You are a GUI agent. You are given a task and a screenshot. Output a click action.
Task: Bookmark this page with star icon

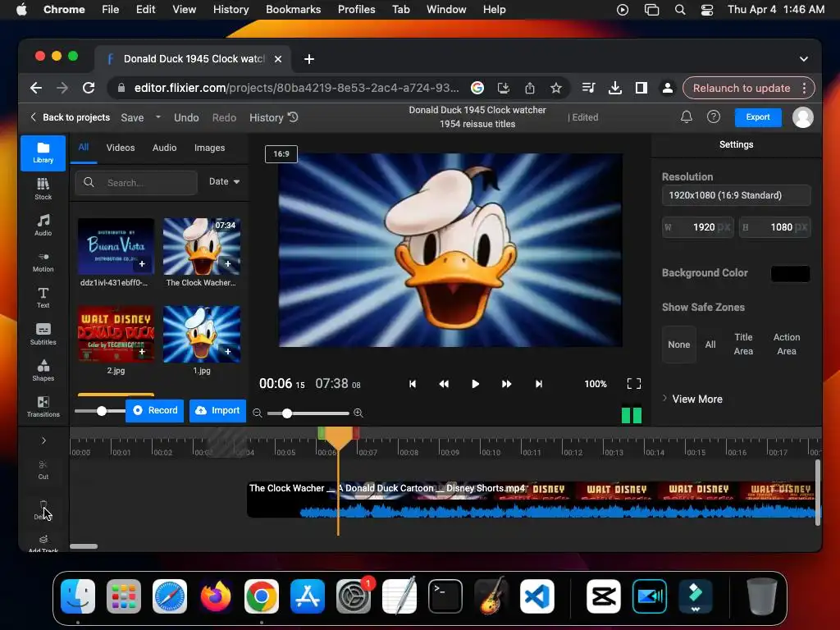point(556,88)
